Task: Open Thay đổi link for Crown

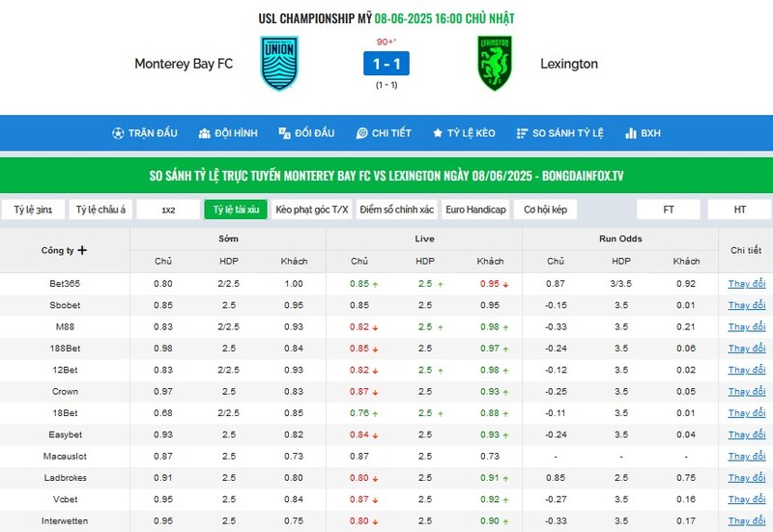Action: coord(746,392)
